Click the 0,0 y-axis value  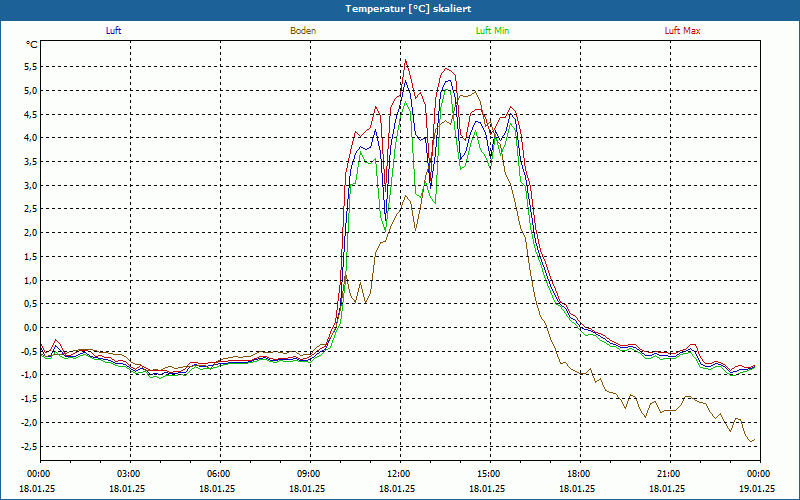tap(30, 328)
